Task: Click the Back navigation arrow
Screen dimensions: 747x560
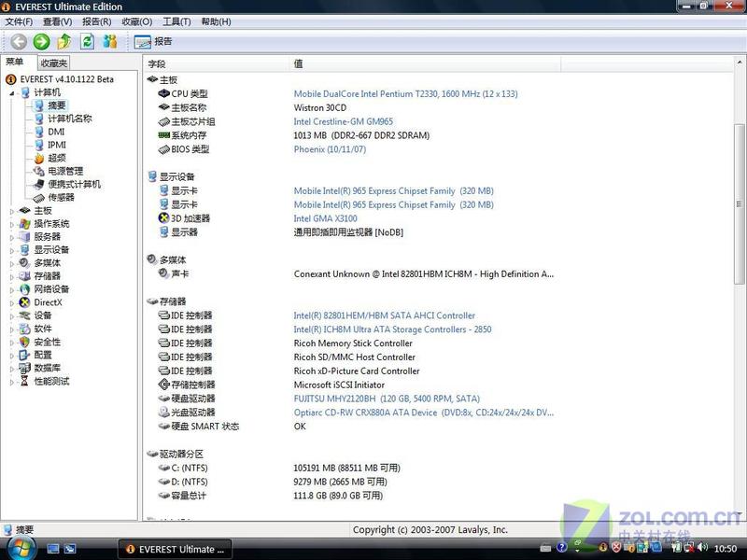Action: click(19, 42)
